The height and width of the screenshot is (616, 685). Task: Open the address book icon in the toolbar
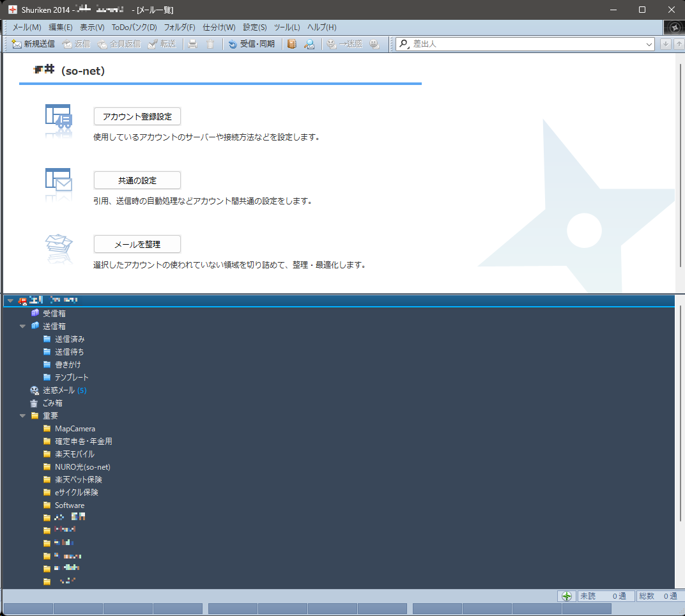(x=292, y=44)
